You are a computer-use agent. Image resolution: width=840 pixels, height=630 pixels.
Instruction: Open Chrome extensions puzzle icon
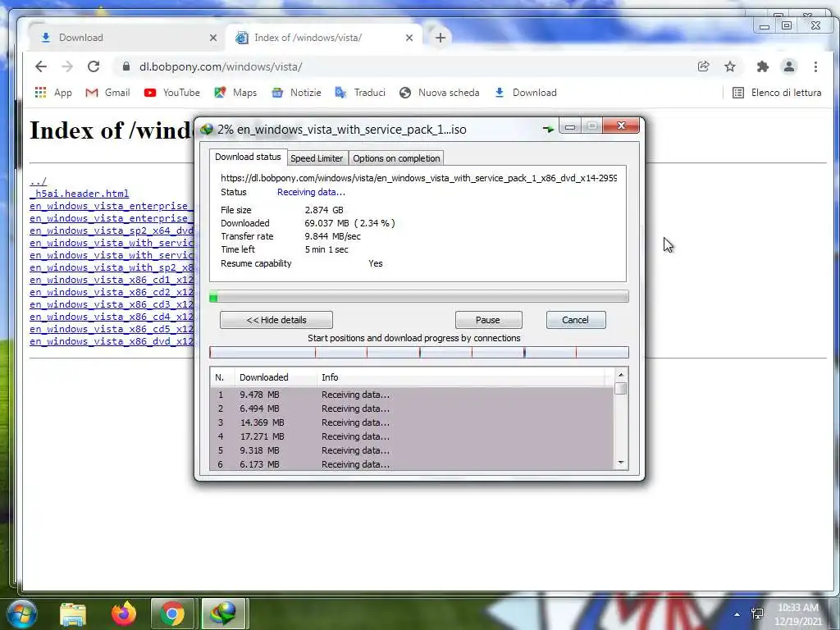coord(762,66)
